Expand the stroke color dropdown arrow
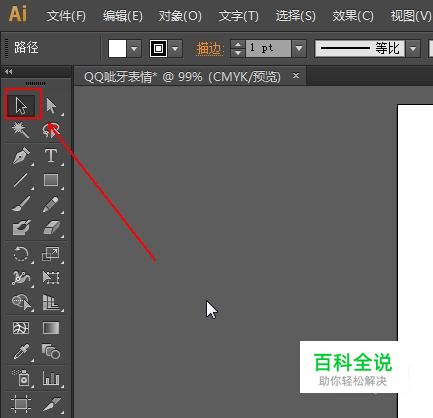 pyautogui.click(x=175, y=49)
